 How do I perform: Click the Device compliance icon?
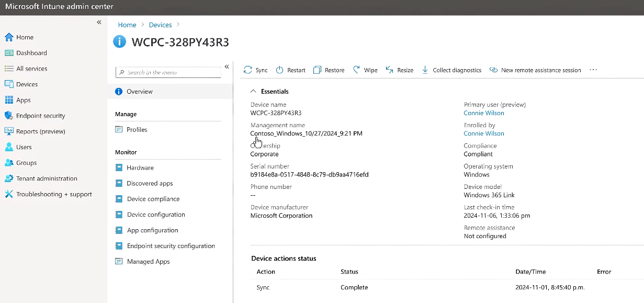point(118,199)
